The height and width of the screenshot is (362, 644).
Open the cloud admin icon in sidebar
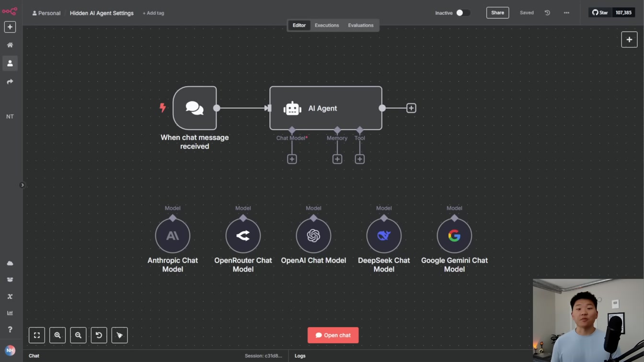pos(10,263)
